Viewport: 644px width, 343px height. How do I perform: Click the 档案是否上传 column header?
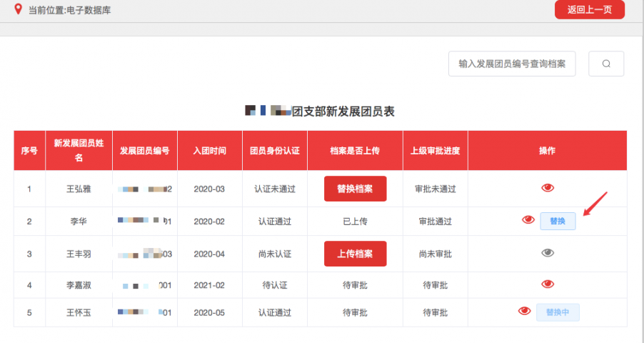(x=355, y=151)
